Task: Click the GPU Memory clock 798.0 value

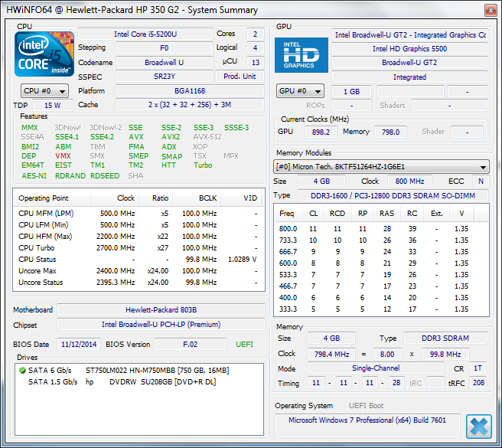Action: 390,132
